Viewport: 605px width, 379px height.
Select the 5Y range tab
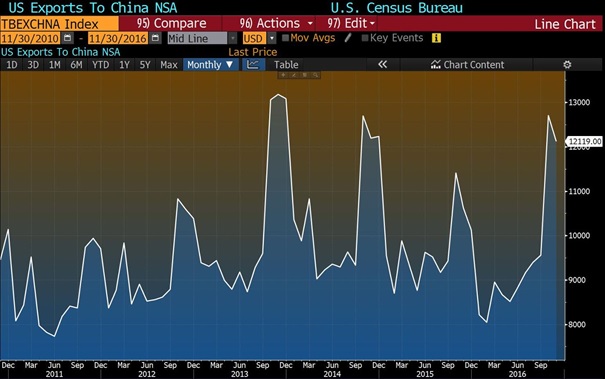tap(145, 64)
